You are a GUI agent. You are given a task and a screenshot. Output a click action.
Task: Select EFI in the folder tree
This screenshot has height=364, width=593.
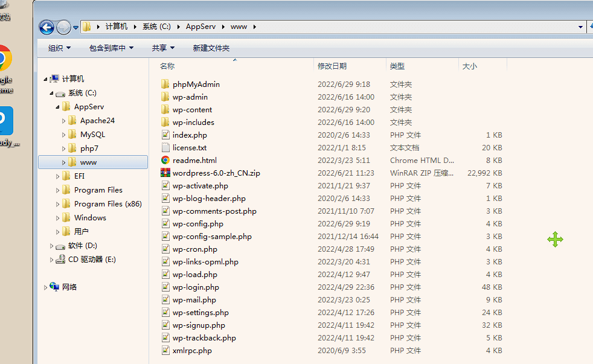80,176
